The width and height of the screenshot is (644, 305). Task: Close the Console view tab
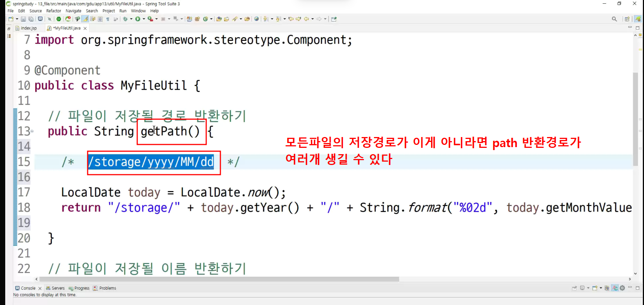(x=40, y=288)
